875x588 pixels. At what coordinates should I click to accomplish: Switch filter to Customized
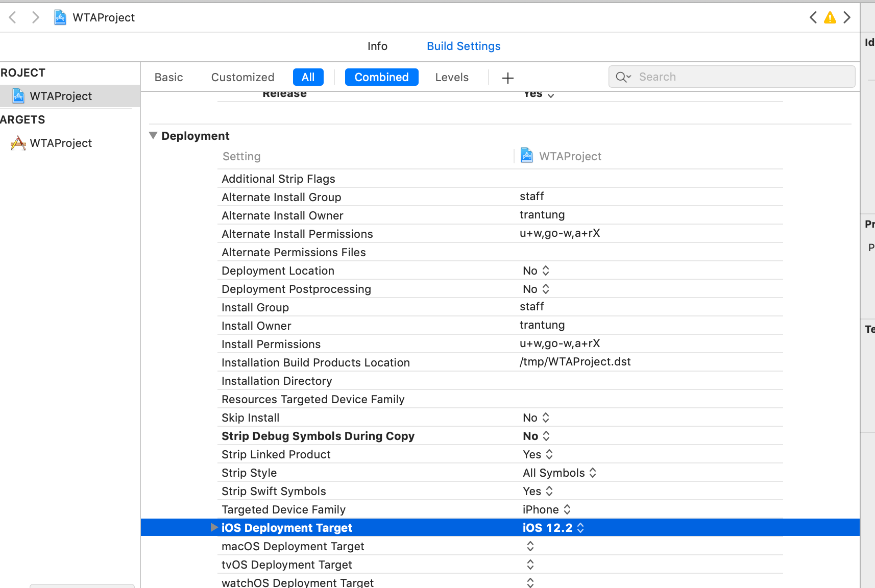(242, 77)
